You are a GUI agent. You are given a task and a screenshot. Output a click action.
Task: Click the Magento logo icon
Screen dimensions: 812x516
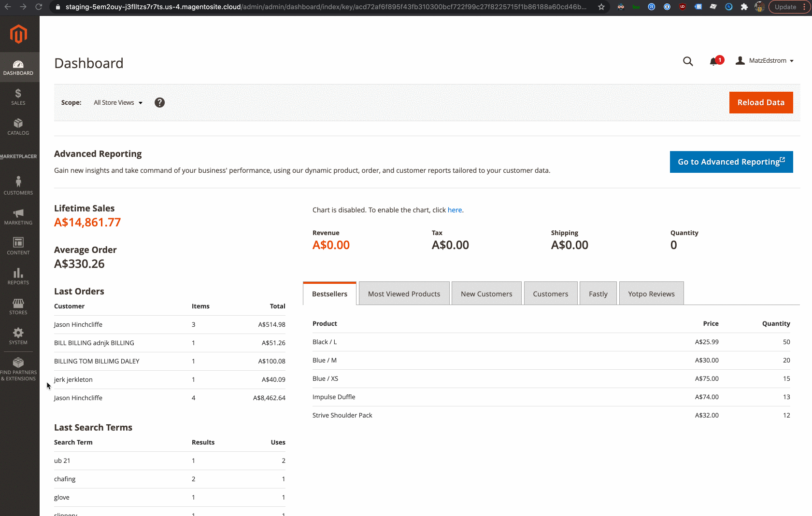pyautogui.click(x=18, y=34)
